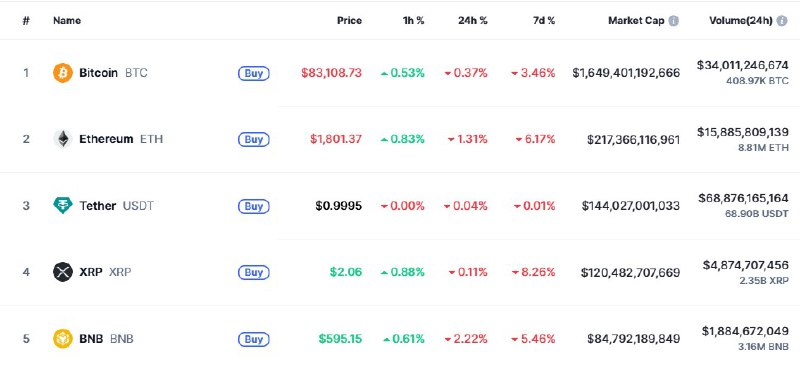Sort by the 7d % column header
The image size is (800, 370).
click(x=543, y=21)
